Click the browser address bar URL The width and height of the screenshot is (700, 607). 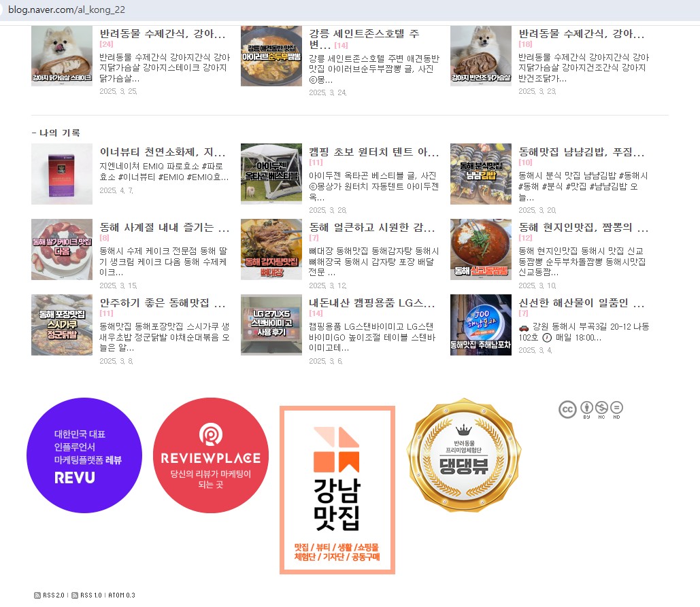pos(67,10)
